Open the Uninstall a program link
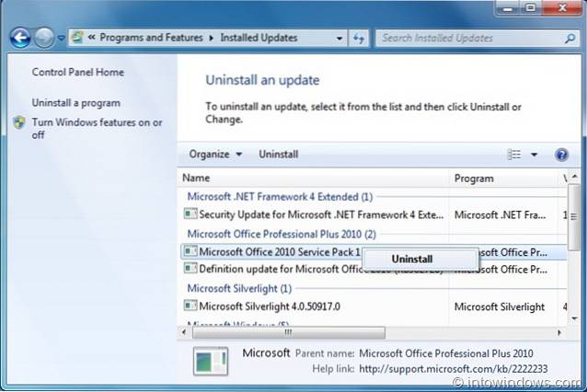The width and height of the screenshot is (587, 392). [75, 103]
